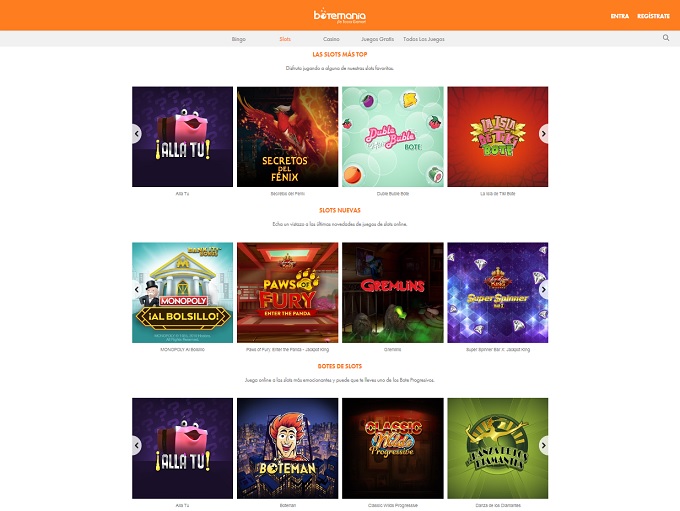Image resolution: width=680 pixels, height=511 pixels.
Task: Click the REGÍSTRATE button
Action: pos(653,16)
